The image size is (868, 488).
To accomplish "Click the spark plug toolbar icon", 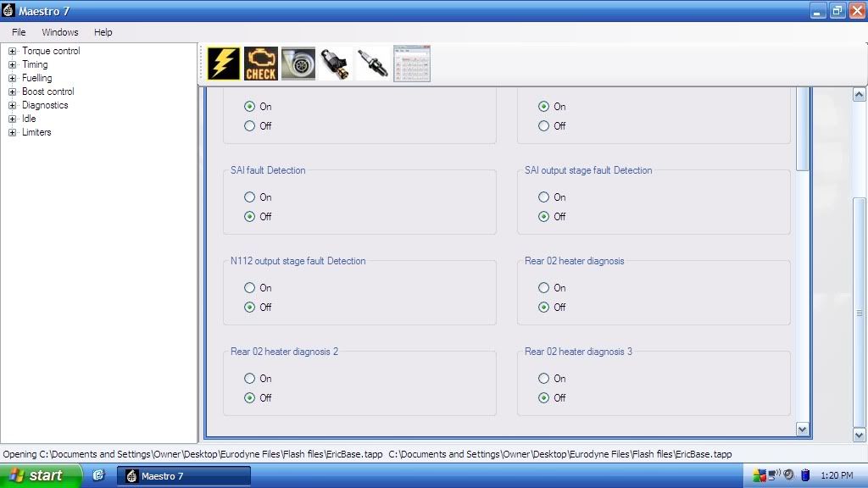I will coord(373,64).
